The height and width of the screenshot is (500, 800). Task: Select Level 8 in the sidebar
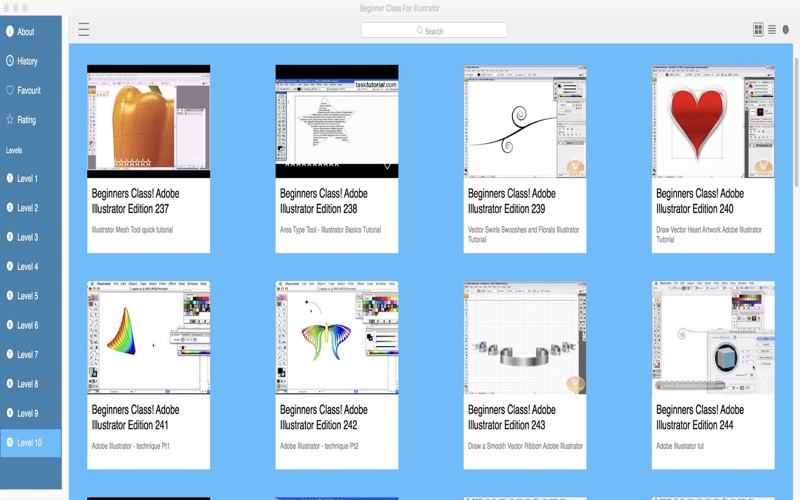pyautogui.click(x=31, y=384)
